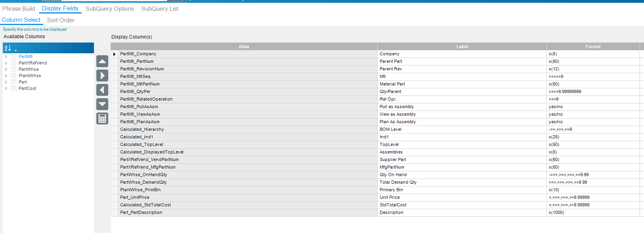644x233 pixels.
Task: Select the PartMtl_RevisionNum alias cell
Action: [x=248, y=69]
